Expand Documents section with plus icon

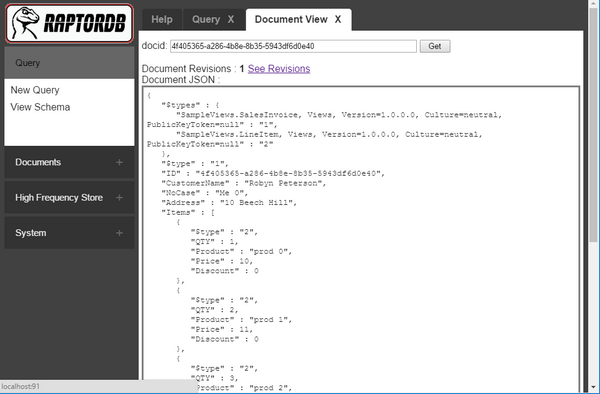click(119, 163)
